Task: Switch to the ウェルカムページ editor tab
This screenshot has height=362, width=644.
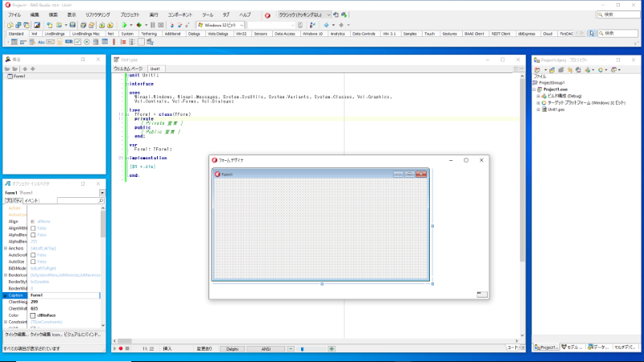Action: (x=128, y=68)
